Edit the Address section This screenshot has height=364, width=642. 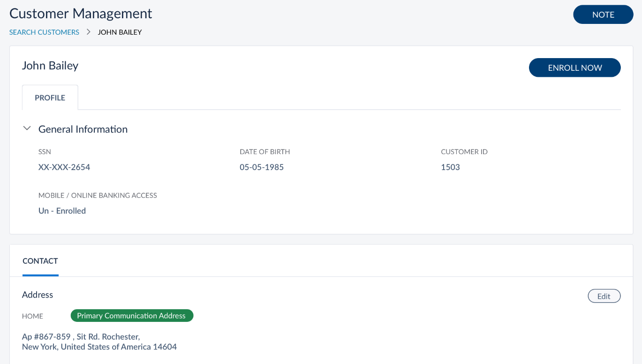point(604,296)
